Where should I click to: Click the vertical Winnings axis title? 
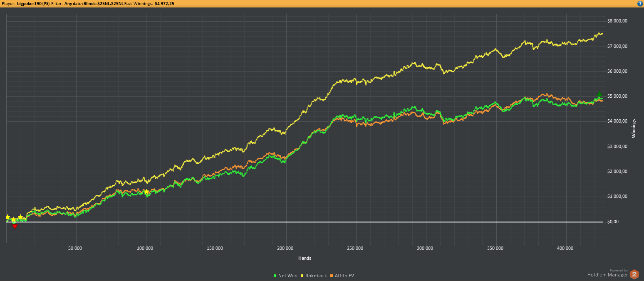coord(634,128)
